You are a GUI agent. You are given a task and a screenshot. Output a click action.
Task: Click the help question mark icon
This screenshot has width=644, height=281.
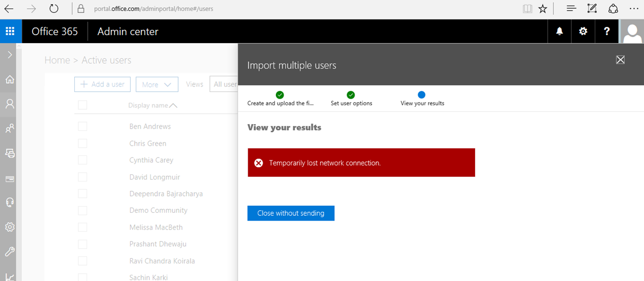(x=607, y=31)
